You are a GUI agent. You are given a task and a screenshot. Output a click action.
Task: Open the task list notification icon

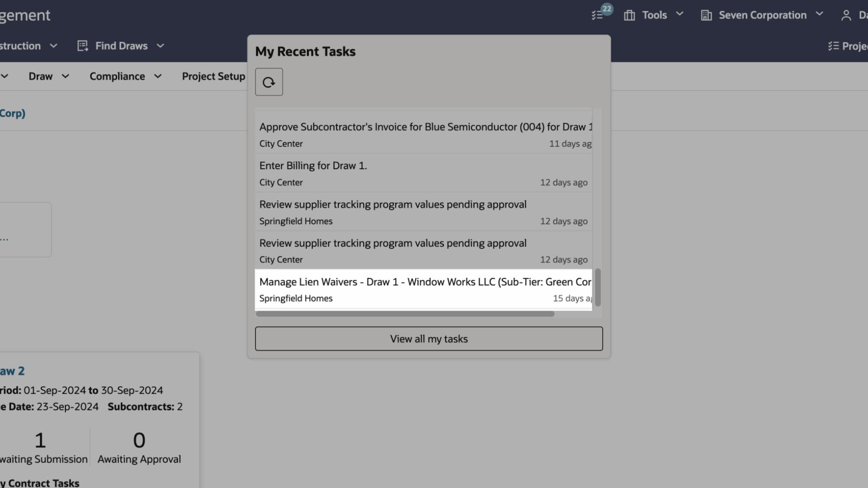coord(598,15)
